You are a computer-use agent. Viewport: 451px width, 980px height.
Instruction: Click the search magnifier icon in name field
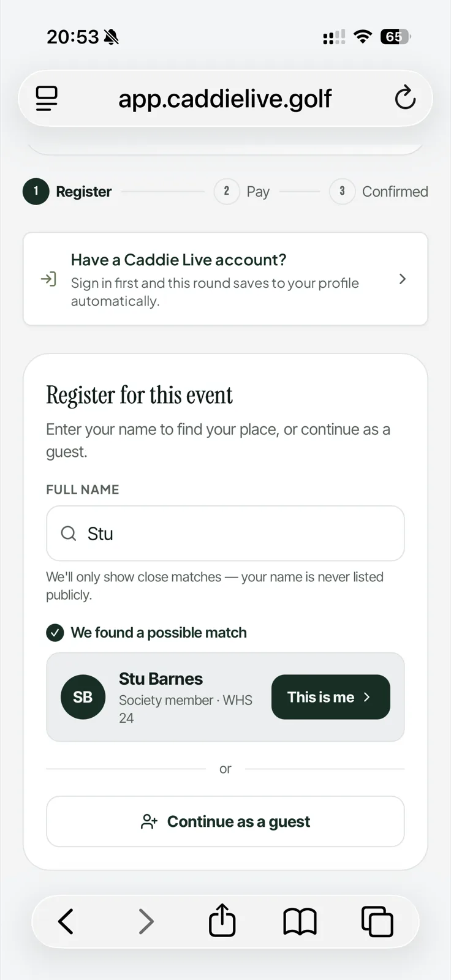[69, 533]
